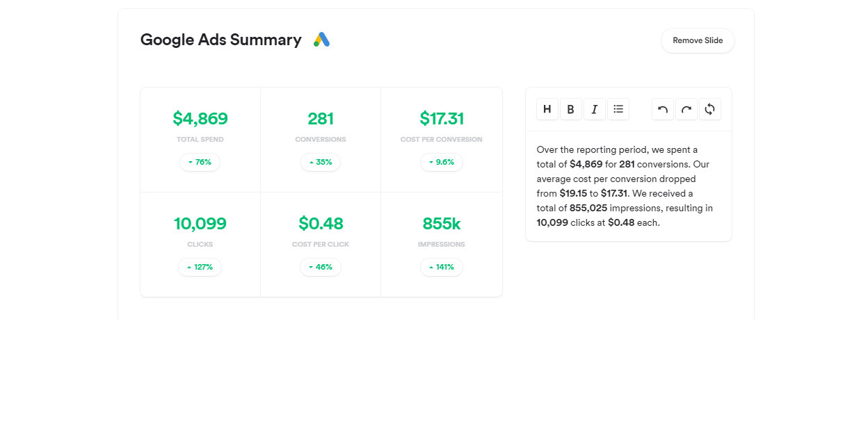Select the Impressions 141% change badge
This screenshot has height=442, width=868.
pyautogui.click(x=442, y=267)
